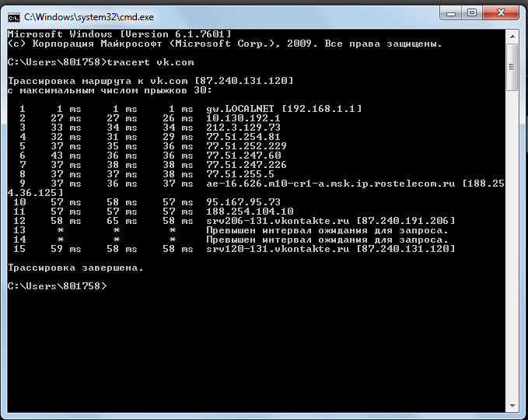Click 'Трассировка завершена.' text
The width and height of the screenshot is (528, 420).
[75, 268]
